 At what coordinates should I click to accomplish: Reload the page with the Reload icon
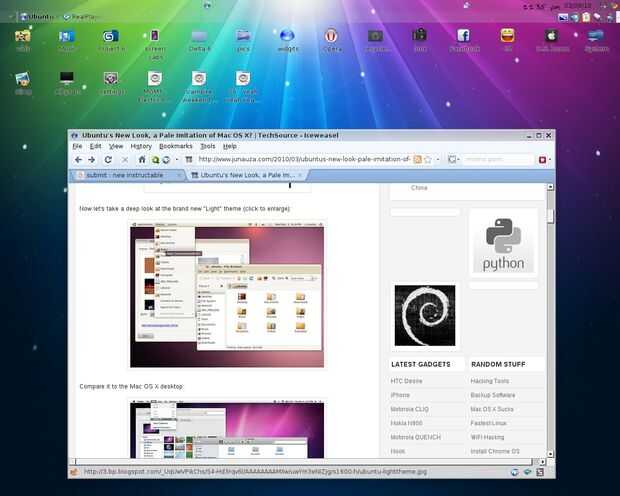click(108, 159)
